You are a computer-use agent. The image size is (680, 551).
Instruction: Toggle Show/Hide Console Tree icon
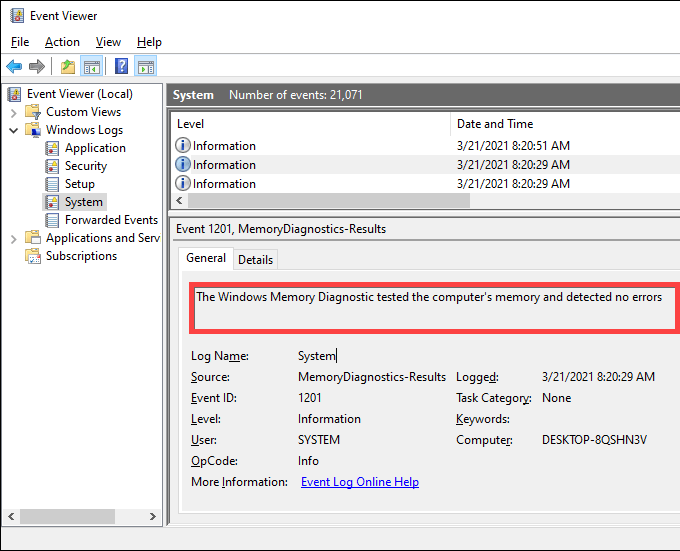pos(91,67)
